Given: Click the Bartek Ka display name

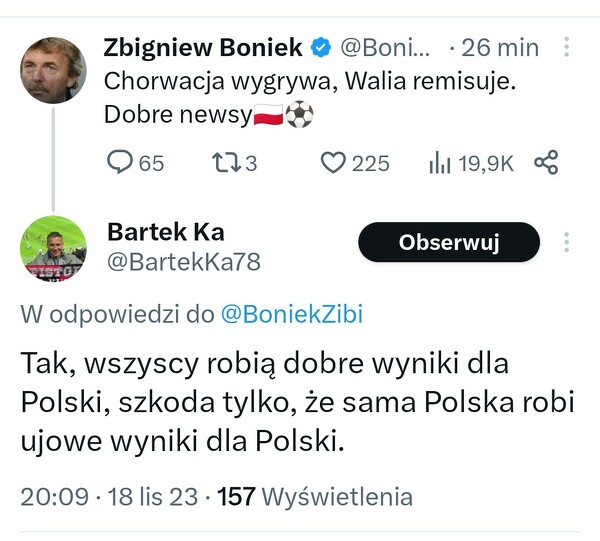Looking at the screenshot, I should point(165,232).
